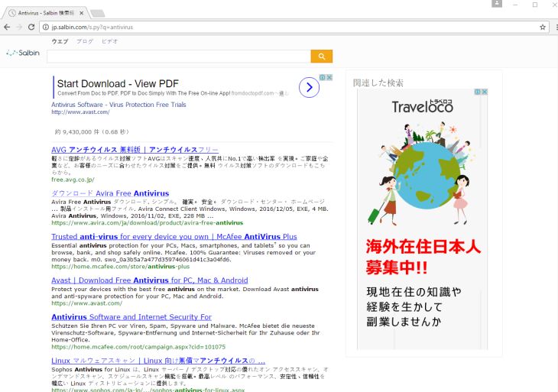The image size is (558, 392).
Task: Open ad info icon on PDF ad
Action: tap(322, 77)
